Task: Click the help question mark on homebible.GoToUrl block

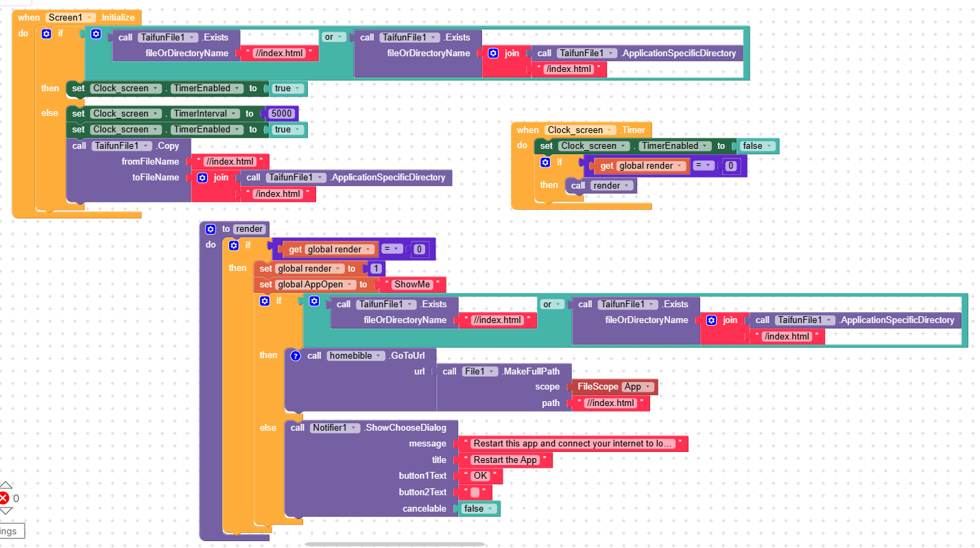Action: point(296,356)
